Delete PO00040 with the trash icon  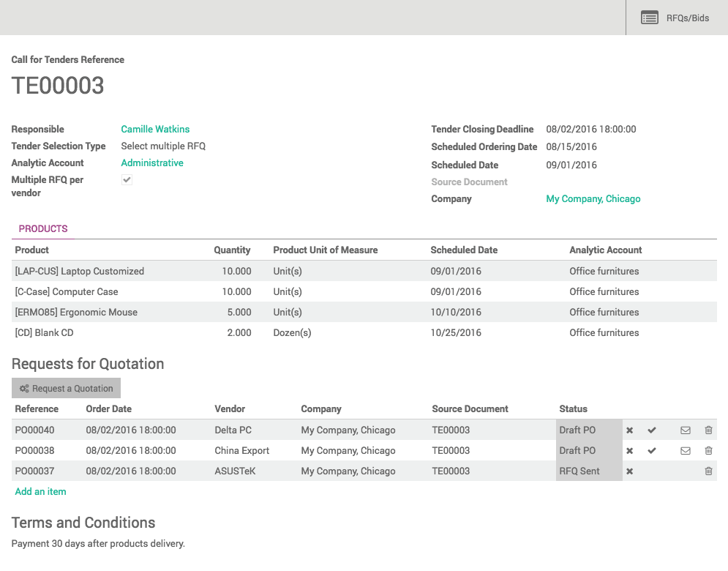(x=708, y=430)
